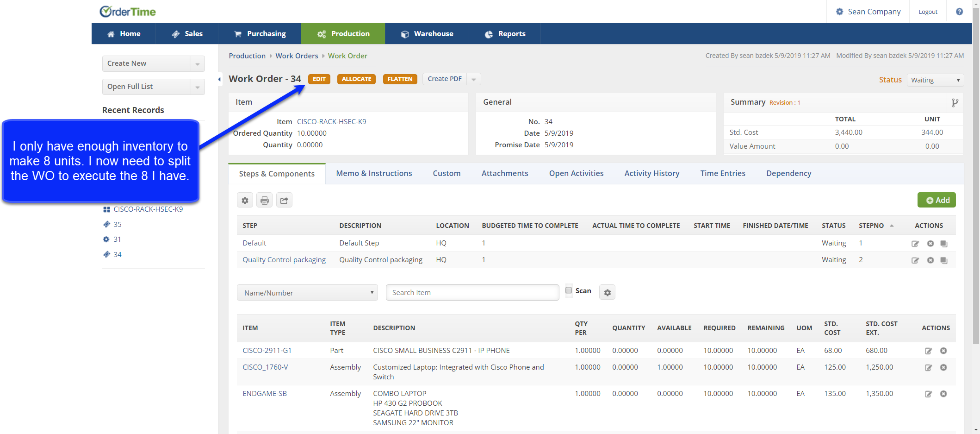Delete the Quality Control packaging step
This screenshot has height=434, width=980.
coord(930,260)
